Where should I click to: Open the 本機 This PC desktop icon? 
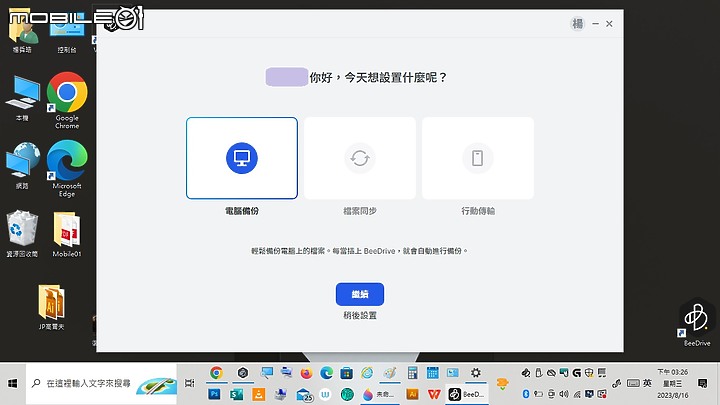22,99
